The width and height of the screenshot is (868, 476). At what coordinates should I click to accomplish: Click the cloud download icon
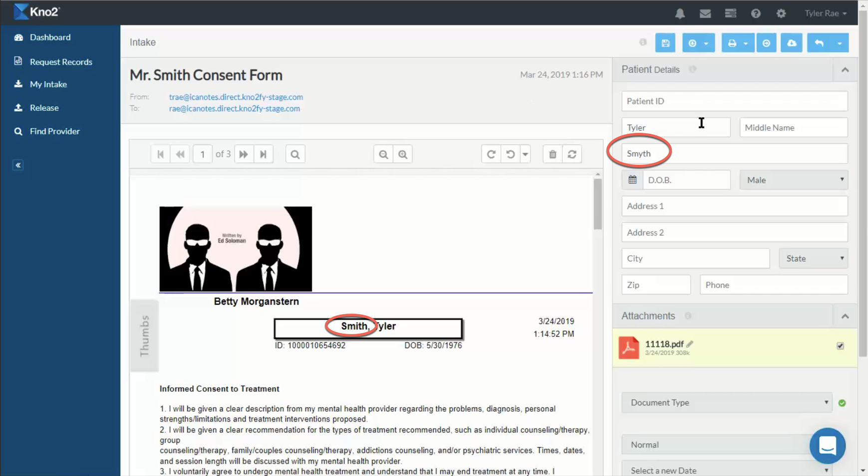pyautogui.click(x=792, y=43)
